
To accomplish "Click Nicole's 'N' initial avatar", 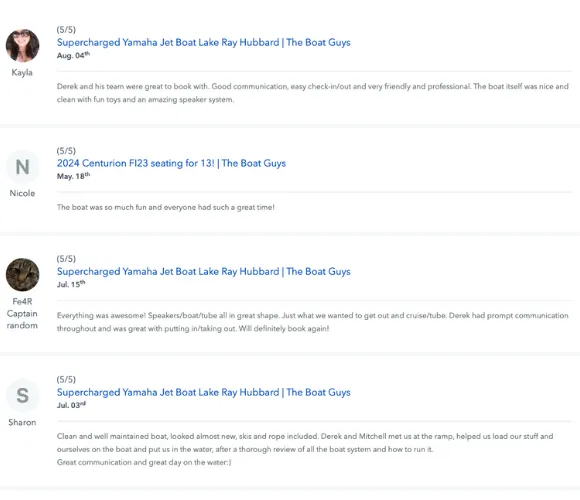I will [x=23, y=167].
